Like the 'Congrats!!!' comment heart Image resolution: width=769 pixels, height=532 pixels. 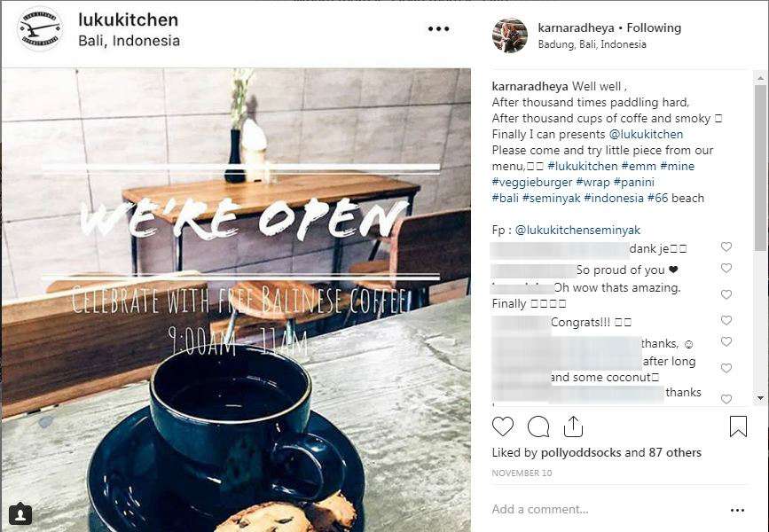(x=726, y=320)
